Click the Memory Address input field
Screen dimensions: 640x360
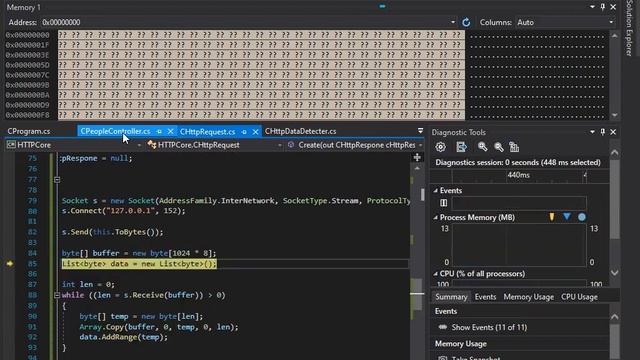click(245, 22)
